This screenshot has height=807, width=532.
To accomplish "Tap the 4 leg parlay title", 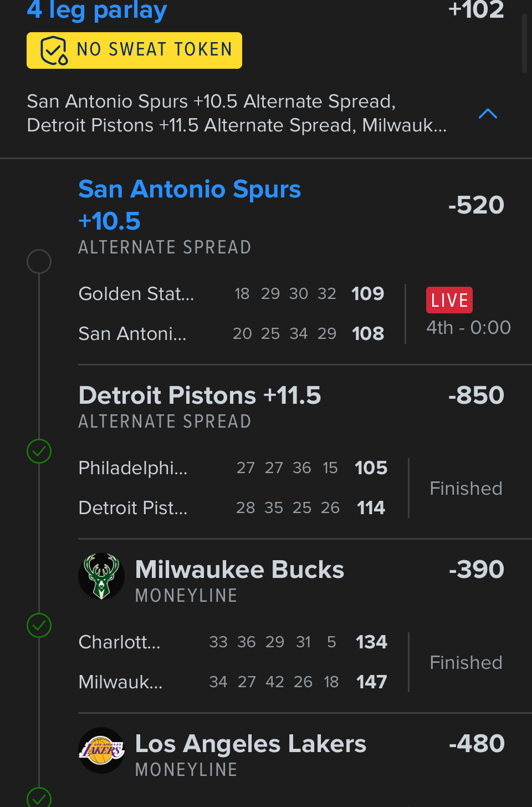I will tap(97, 9).
